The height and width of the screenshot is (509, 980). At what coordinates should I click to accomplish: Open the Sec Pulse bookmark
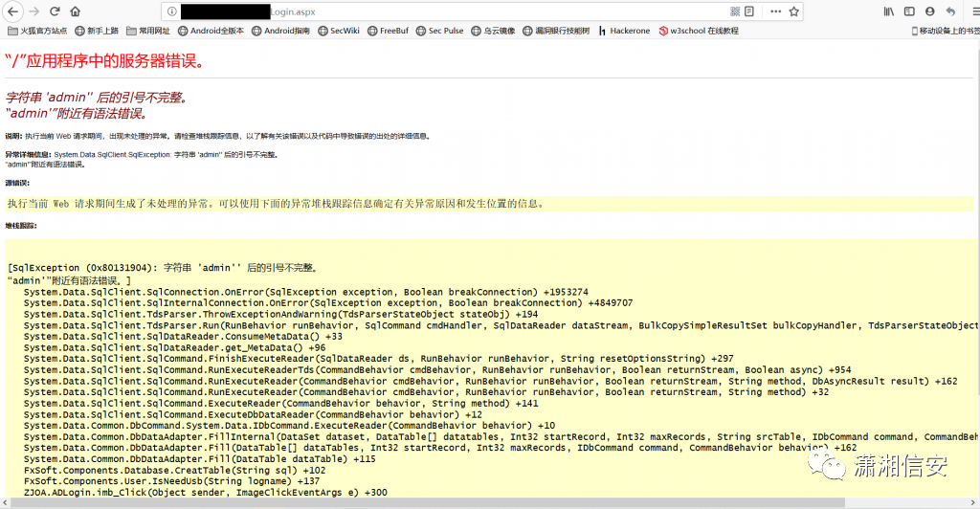[440, 31]
